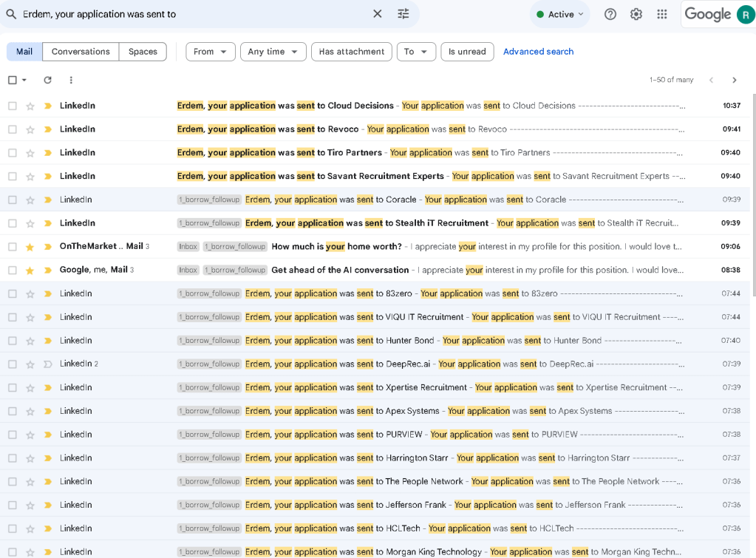This screenshot has height=558, width=756.
Task: Click the 1_borrow_followup label on Coracle email
Action: [x=209, y=200]
